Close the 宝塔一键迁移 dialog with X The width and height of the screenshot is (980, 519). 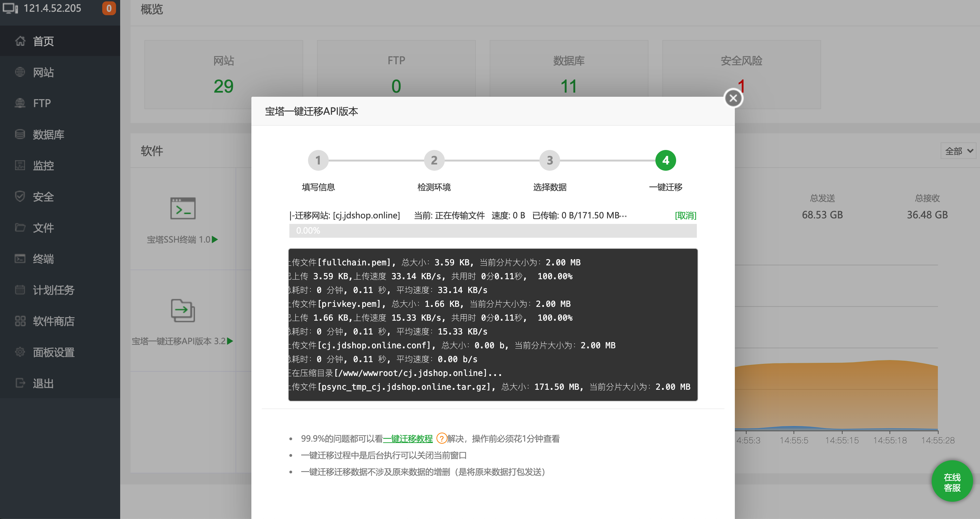point(733,98)
